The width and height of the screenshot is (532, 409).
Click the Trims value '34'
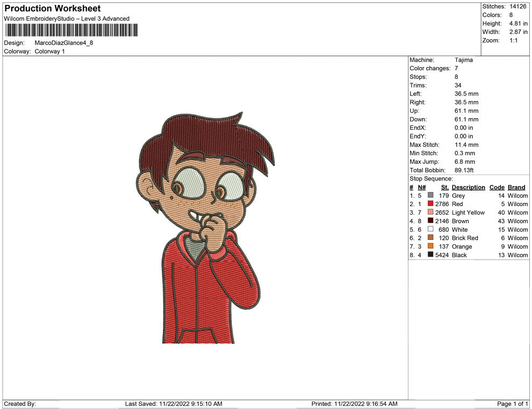click(458, 85)
